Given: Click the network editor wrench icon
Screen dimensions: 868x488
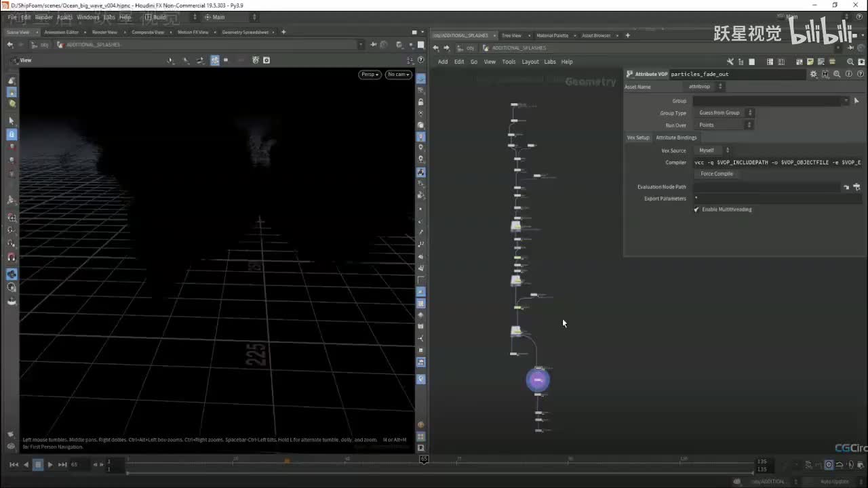Looking at the screenshot, I should point(730,62).
